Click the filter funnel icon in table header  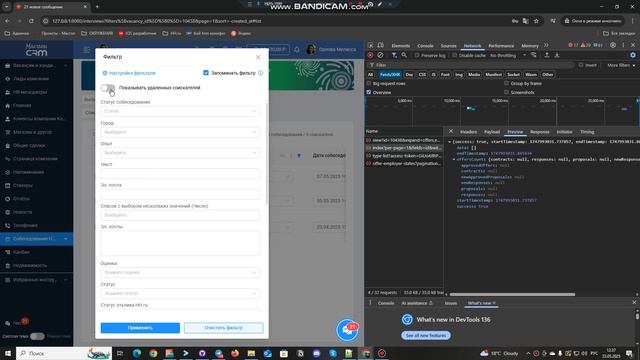click(x=299, y=156)
